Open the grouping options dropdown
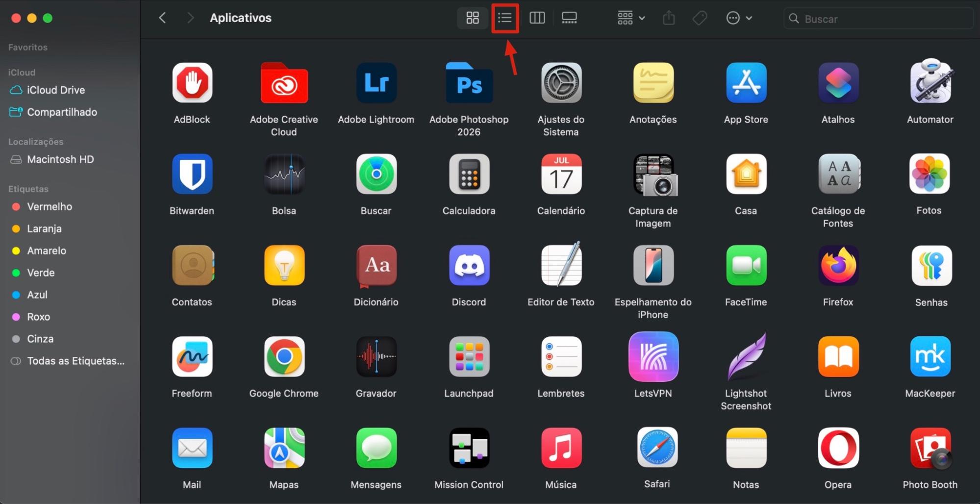The width and height of the screenshot is (980, 504). (630, 18)
